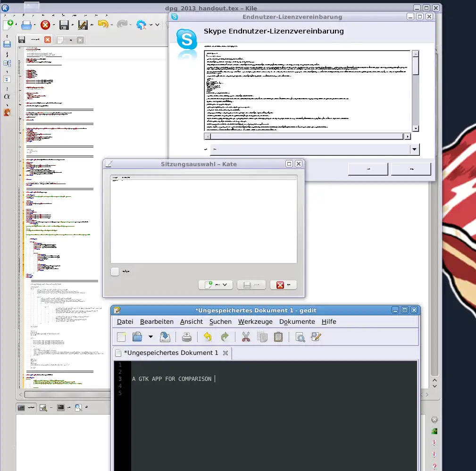Click the first terminal-icon tab in Kile bottom bar
476x471 pixels.
pyautogui.click(x=25, y=408)
